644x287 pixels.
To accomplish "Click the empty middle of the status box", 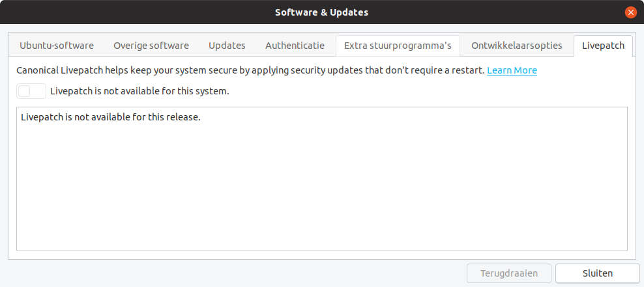I will click(322, 189).
